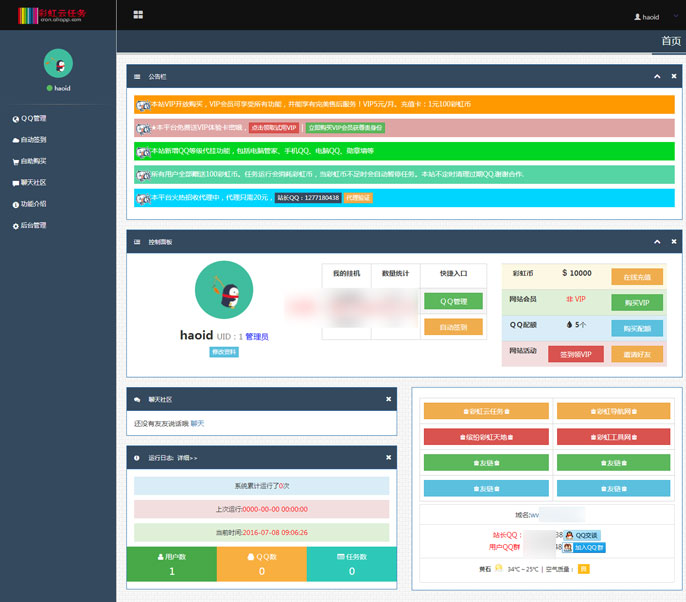Click the 点击领取试用VIP red button
The image size is (686, 602).
pos(274,128)
